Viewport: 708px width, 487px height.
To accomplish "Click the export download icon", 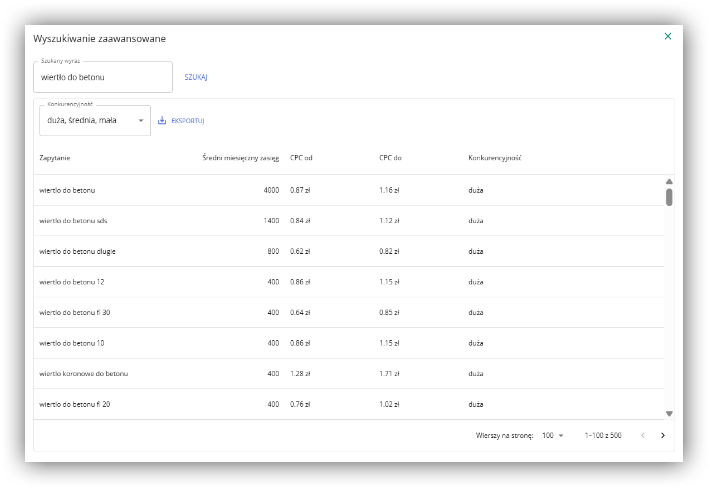I will tap(162, 121).
